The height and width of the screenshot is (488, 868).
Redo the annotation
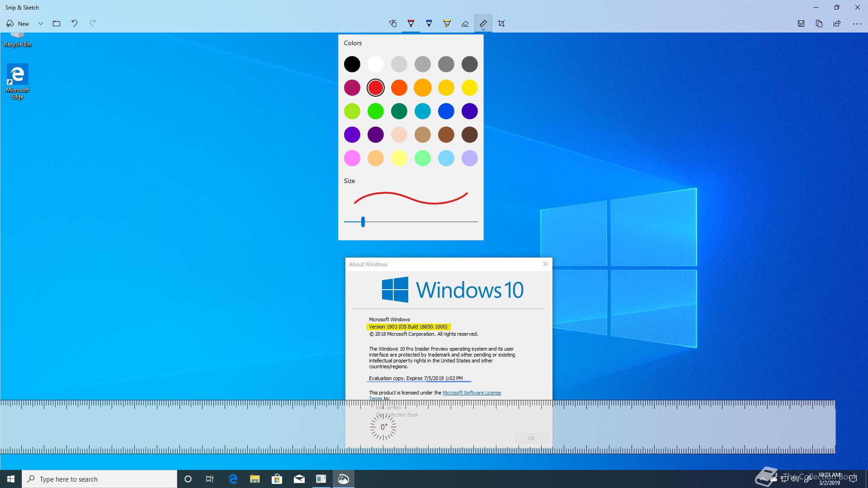(x=93, y=23)
